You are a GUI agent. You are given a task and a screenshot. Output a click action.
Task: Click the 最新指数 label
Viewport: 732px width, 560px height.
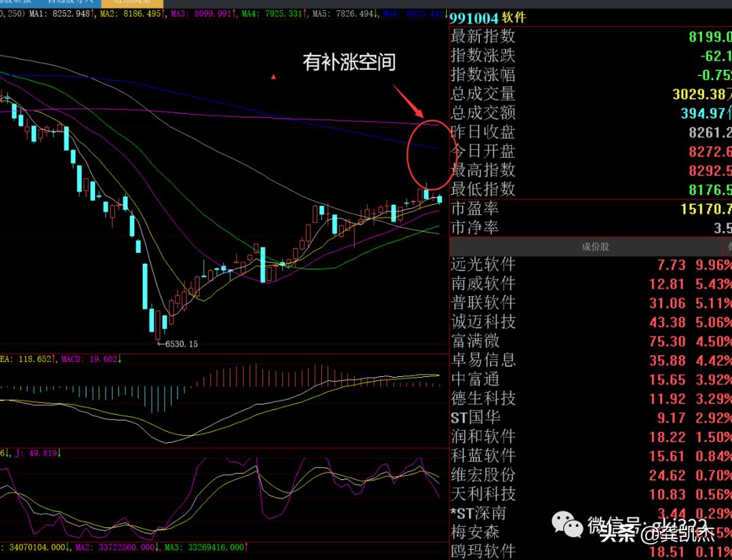click(x=483, y=37)
